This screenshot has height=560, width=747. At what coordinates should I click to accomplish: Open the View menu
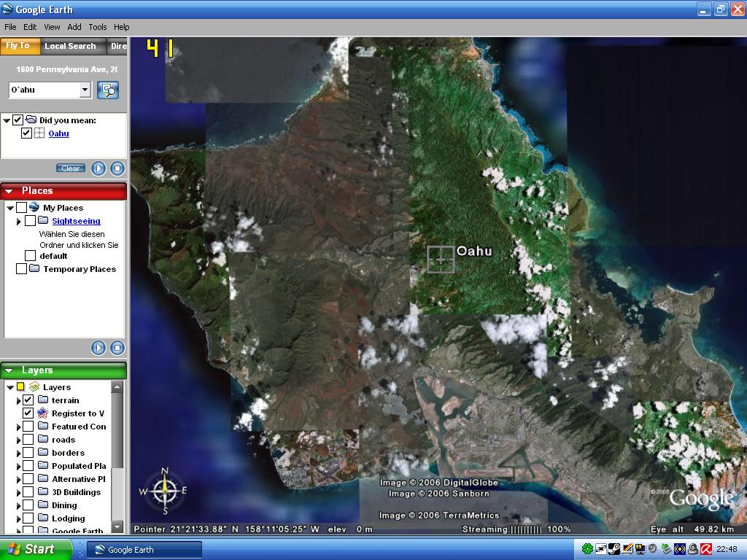coord(52,27)
